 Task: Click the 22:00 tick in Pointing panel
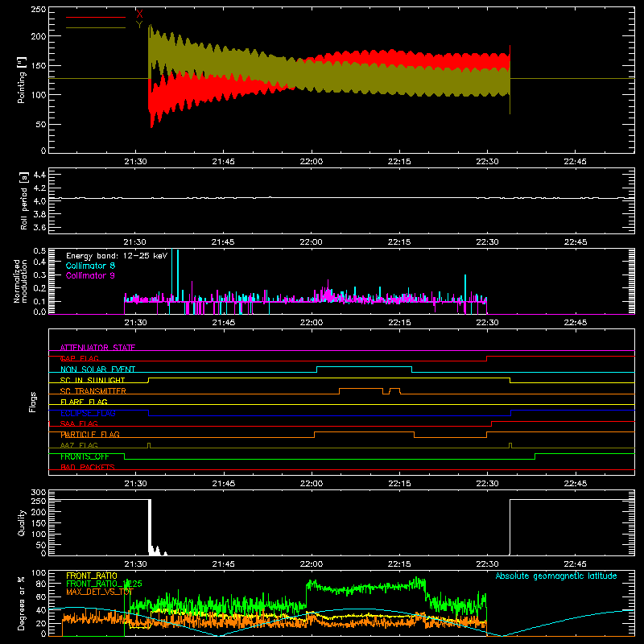click(312, 162)
